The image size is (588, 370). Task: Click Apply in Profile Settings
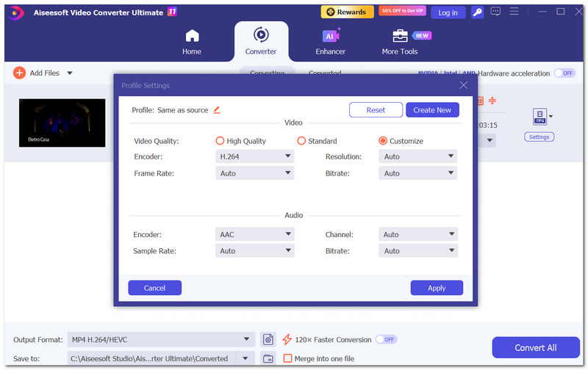pyautogui.click(x=437, y=288)
